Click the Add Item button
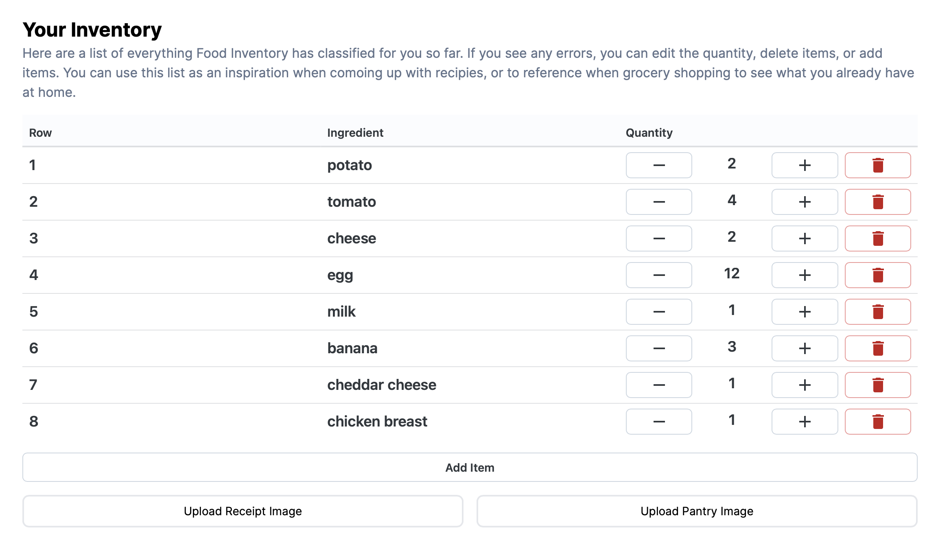This screenshot has width=949, height=560. [470, 467]
